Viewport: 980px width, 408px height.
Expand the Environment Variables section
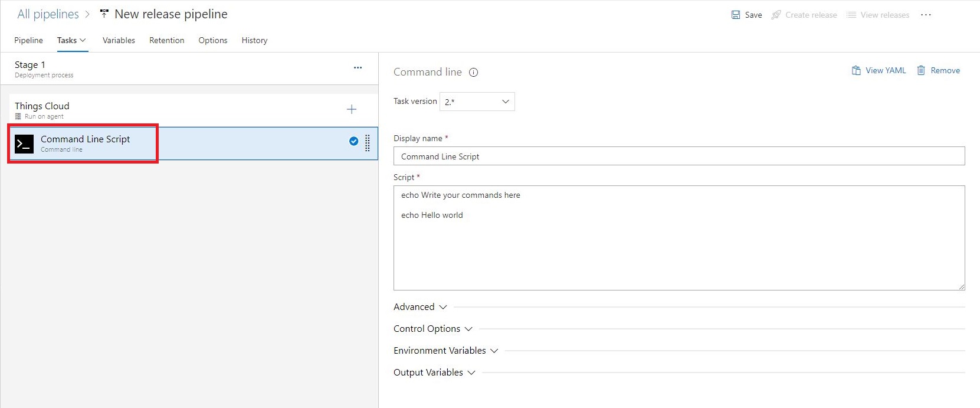[445, 351]
